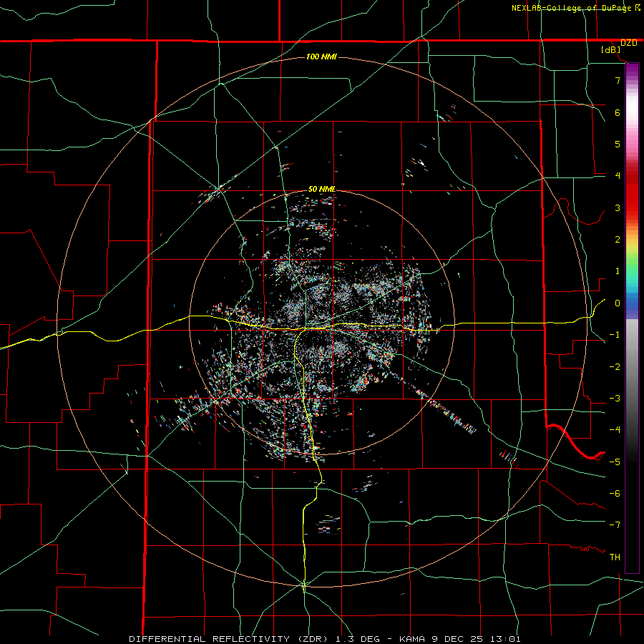This screenshot has height=644, width=644.
Task: Click the 4 value on color scale
Action: point(618,176)
